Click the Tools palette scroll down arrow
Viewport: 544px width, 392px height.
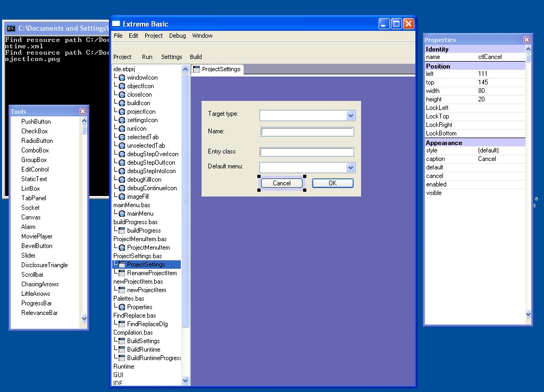pos(84,318)
